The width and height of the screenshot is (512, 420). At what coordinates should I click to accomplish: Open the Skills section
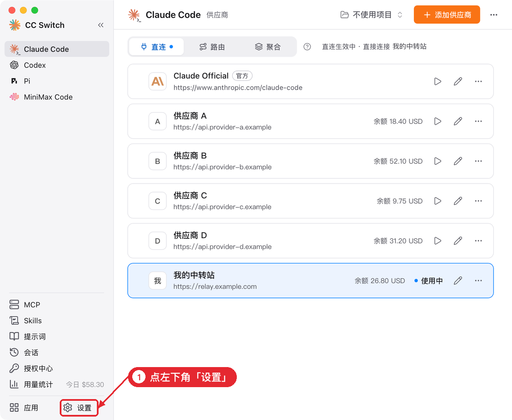click(57, 321)
